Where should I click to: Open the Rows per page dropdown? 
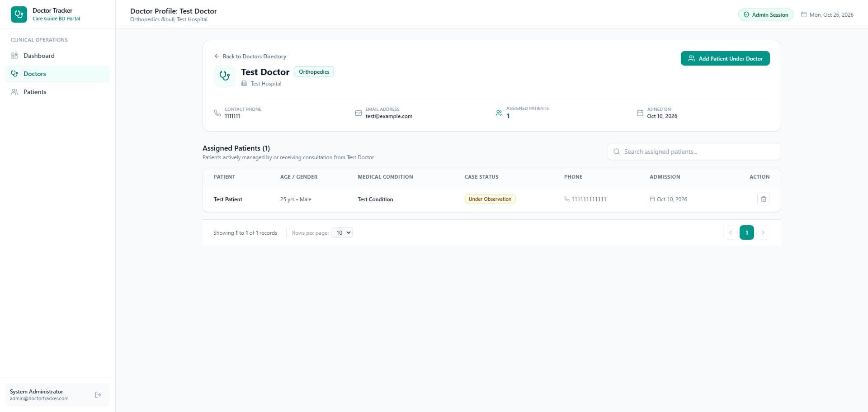[342, 232]
